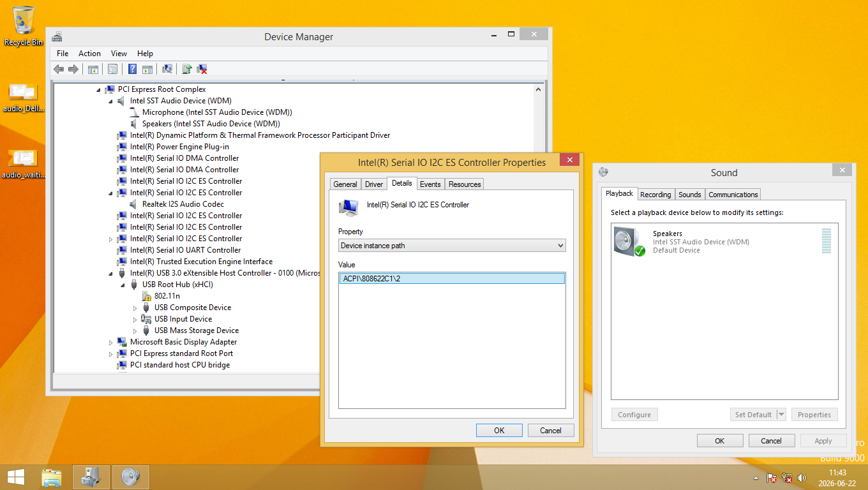
Task: Expand the USB Composite Device node
Action: [135, 308]
